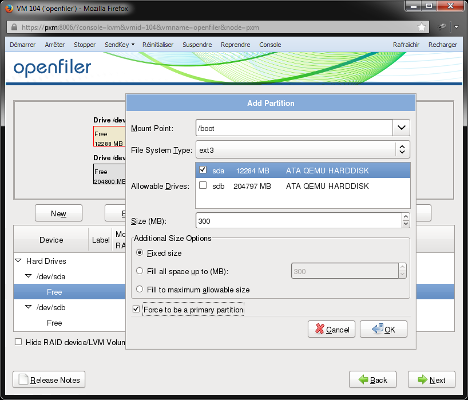Click the Free 12284 MB drive block
Viewport: 468px width, 400px height.
pos(109,137)
